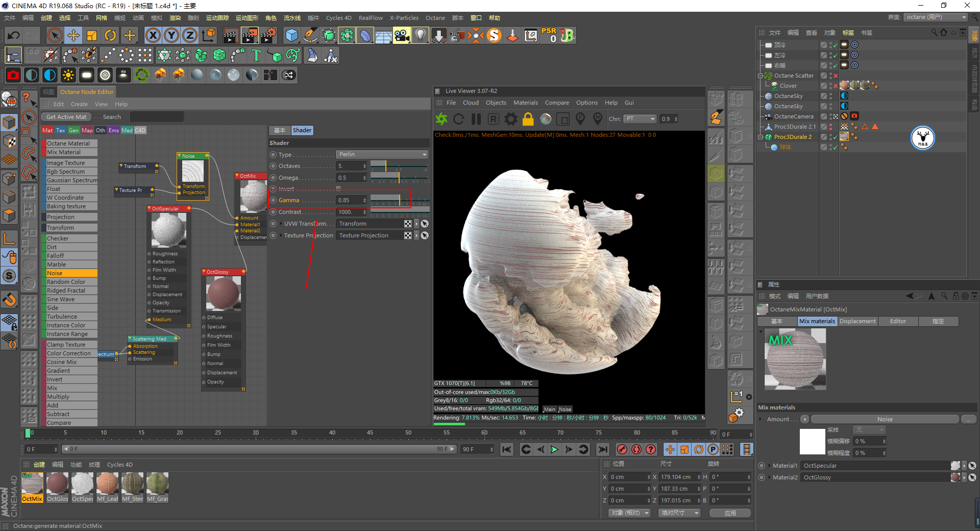The width and height of the screenshot is (980, 531).
Task: Click the render region R icon in Live Viewer
Action: click(x=493, y=119)
